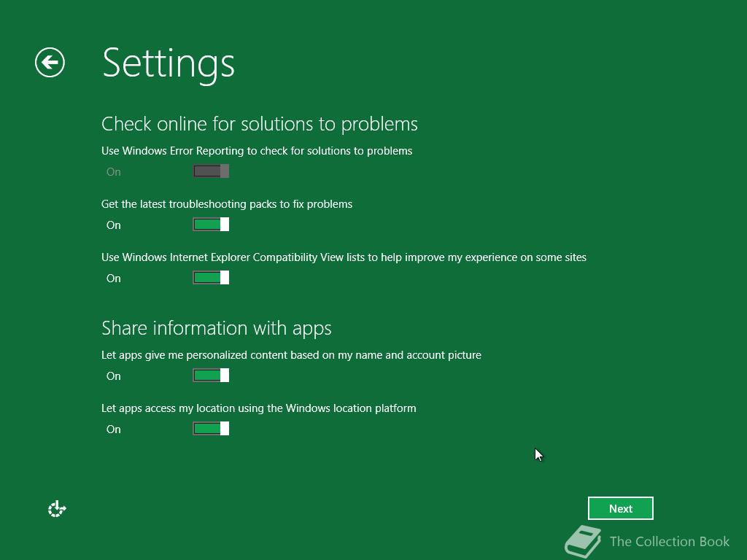Click 'Use Windows Error Reporting' description text
747x560 pixels.
[x=257, y=151]
